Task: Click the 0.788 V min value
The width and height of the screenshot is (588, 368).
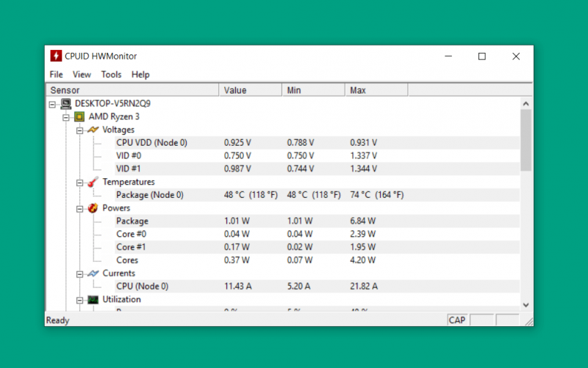Action: 301,143
